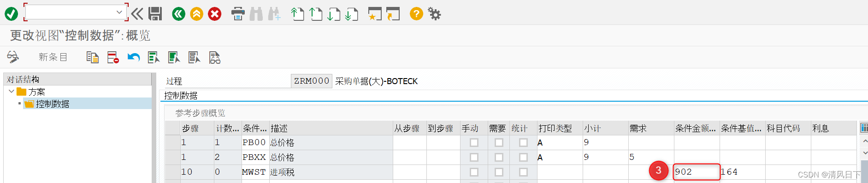
Task: Open the command field dropdown arrow
Action: coord(119,12)
